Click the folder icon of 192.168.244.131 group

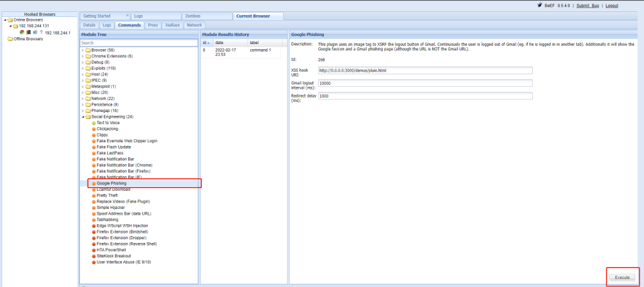click(16, 26)
